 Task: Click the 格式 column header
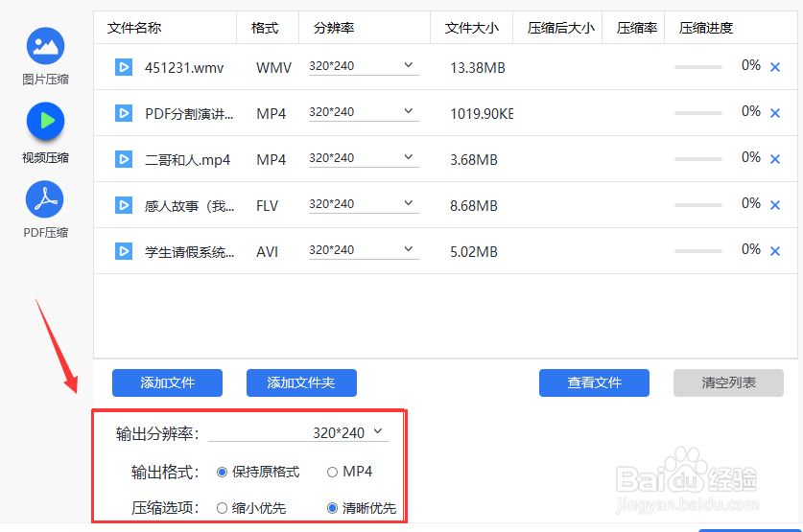click(x=264, y=28)
